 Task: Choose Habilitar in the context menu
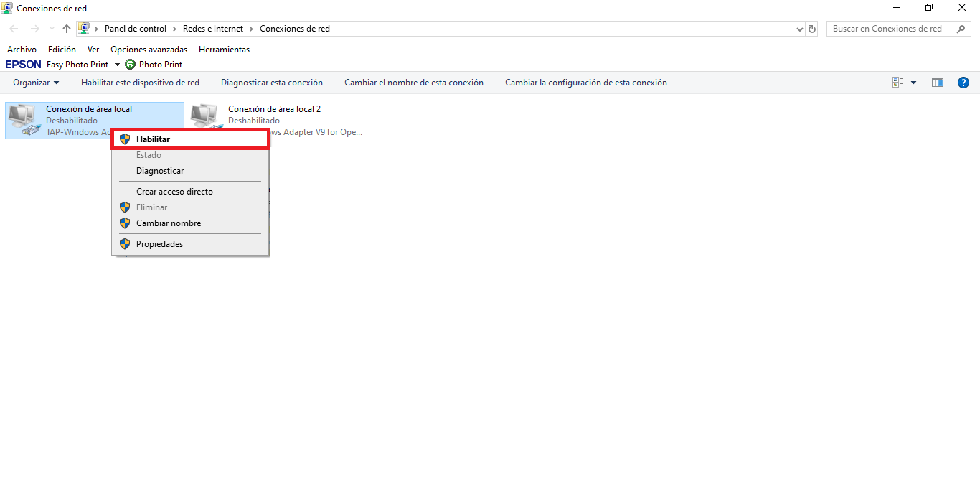(x=153, y=139)
